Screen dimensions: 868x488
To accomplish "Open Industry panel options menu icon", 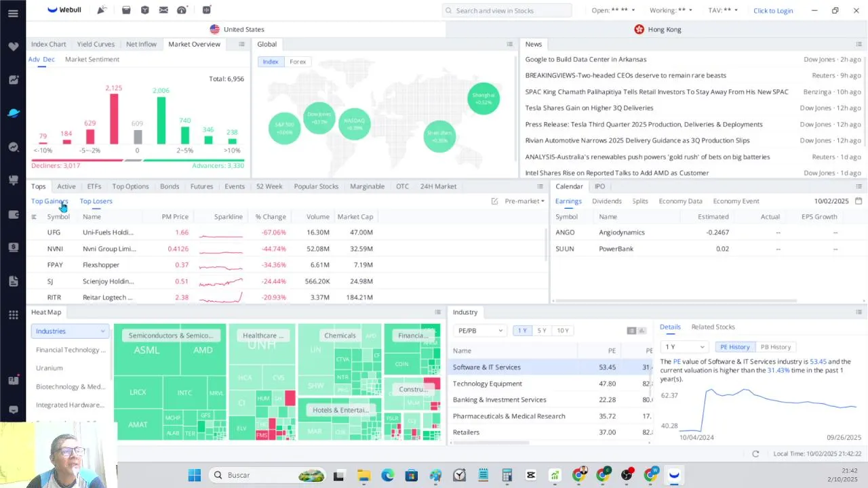I will [x=859, y=312].
